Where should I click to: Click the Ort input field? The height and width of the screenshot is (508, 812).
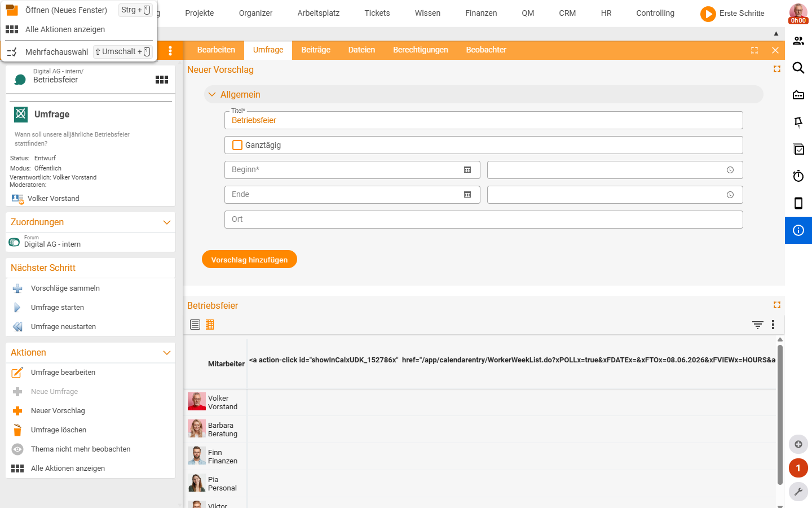click(x=483, y=220)
